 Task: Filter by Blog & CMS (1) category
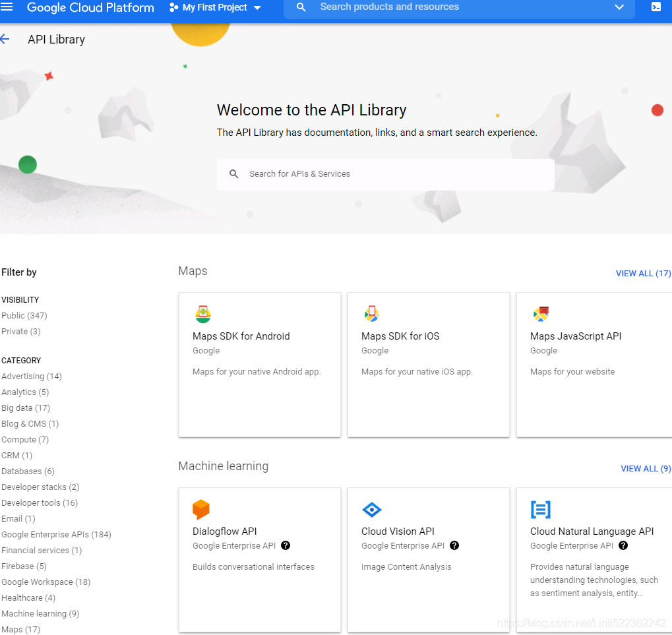(30, 424)
